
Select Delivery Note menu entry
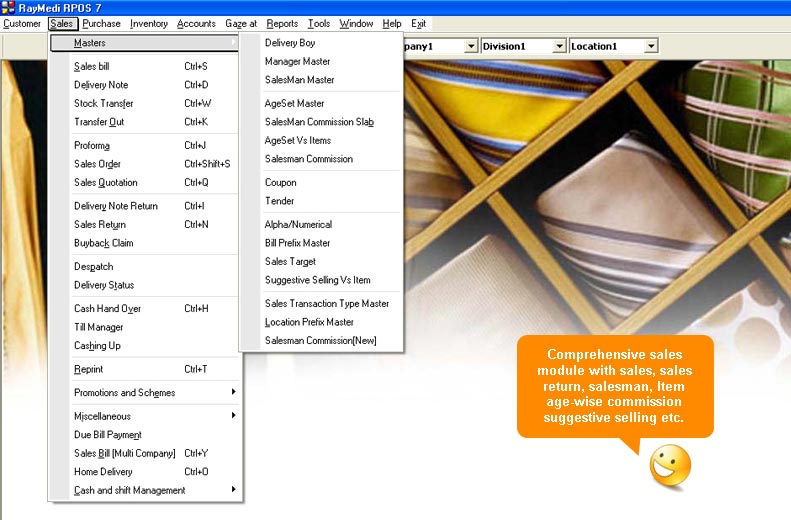click(x=145, y=85)
